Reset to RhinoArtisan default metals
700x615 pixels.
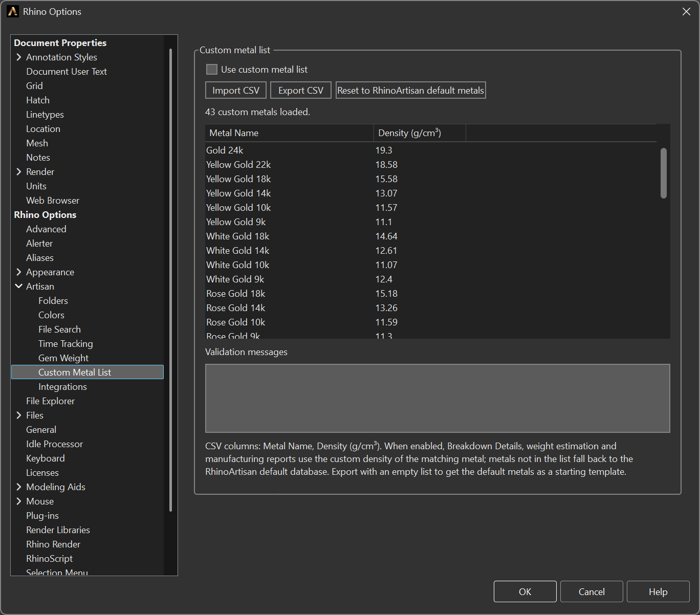pyautogui.click(x=410, y=90)
